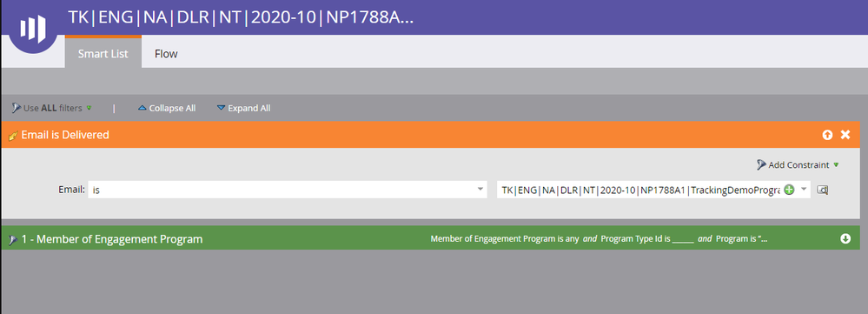Open the email value dropdown arrow
868x314 pixels.
click(804, 190)
